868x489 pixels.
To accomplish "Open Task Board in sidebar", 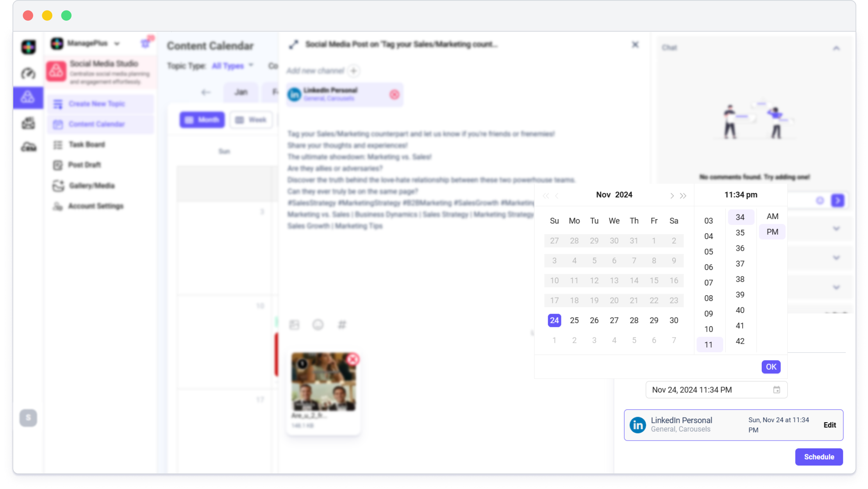I will point(87,145).
